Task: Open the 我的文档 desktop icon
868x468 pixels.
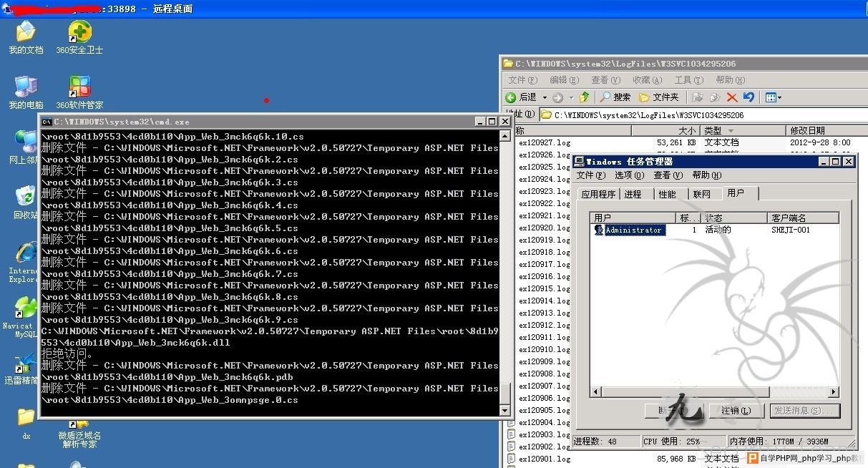Action: click(26, 37)
